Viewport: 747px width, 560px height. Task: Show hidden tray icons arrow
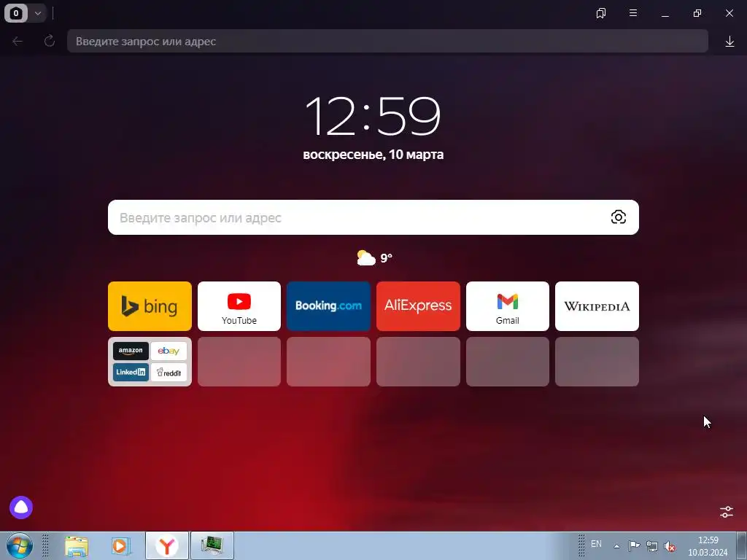click(x=616, y=546)
